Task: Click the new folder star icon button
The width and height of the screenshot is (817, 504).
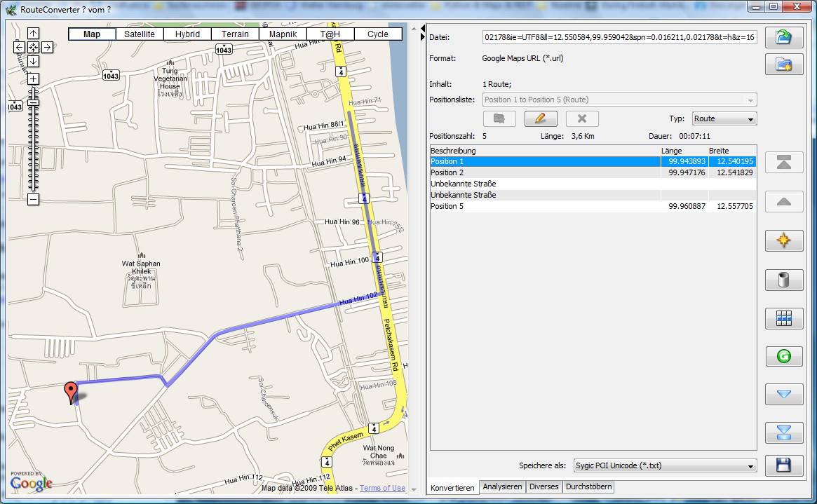Action: pyautogui.click(x=783, y=65)
